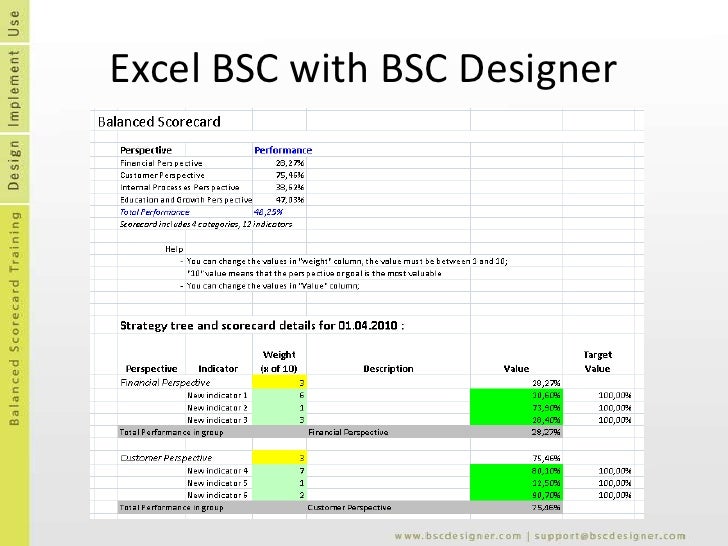
Task: Click the weight cell of New indicator 4
Action: pyautogui.click(x=280, y=471)
